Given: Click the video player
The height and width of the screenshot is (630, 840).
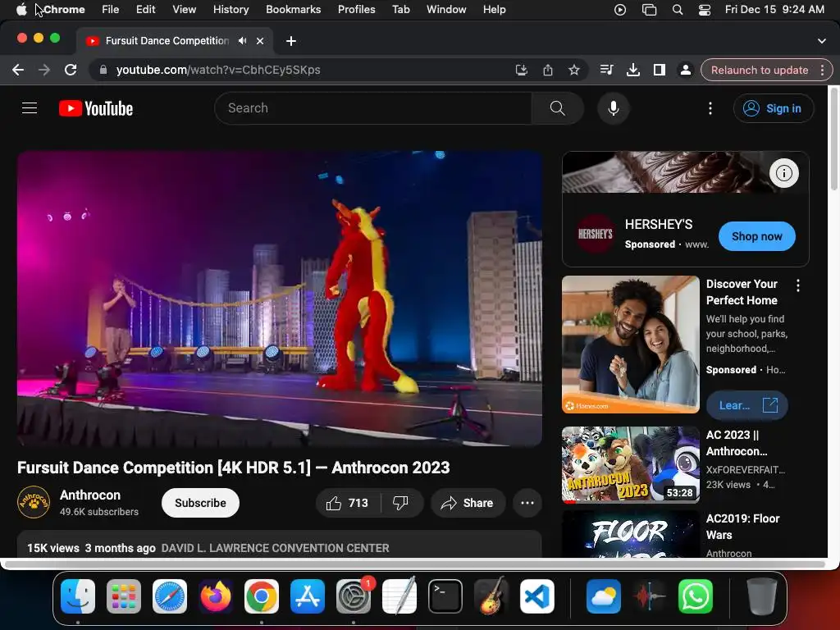Looking at the screenshot, I should (279, 299).
